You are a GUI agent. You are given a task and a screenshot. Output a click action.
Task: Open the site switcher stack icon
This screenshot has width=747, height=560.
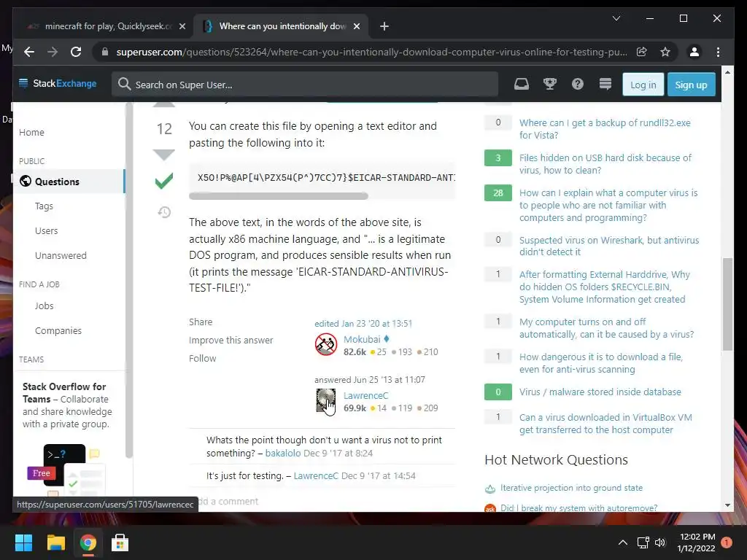pyautogui.click(x=605, y=85)
